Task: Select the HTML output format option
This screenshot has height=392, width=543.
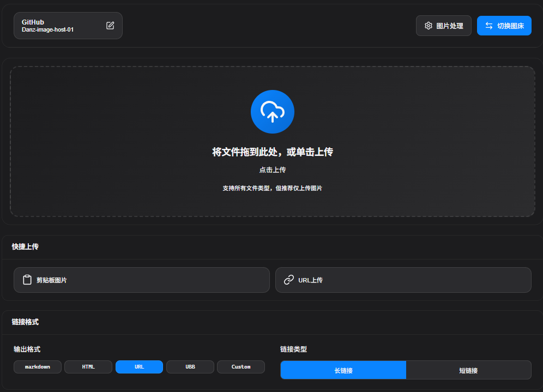Action: point(88,366)
